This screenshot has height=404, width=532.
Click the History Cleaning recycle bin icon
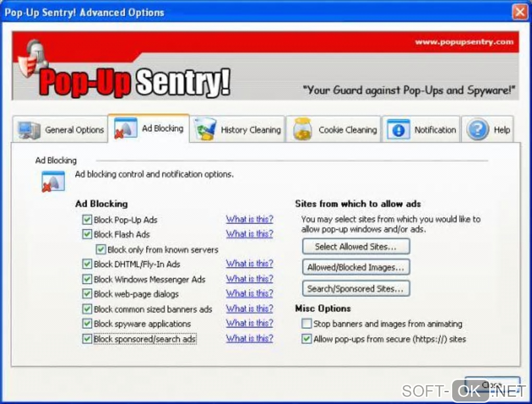pyautogui.click(x=205, y=129)
